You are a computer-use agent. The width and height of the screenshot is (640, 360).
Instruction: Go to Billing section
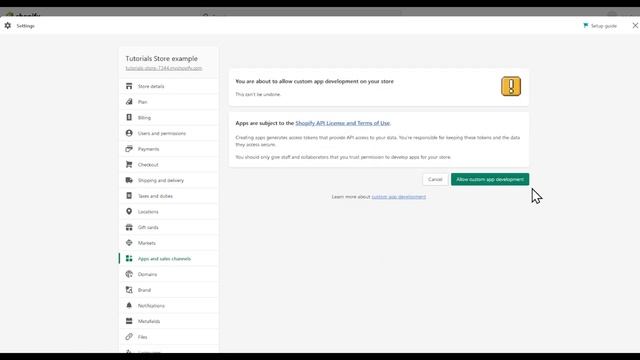(x=169, y=118)
